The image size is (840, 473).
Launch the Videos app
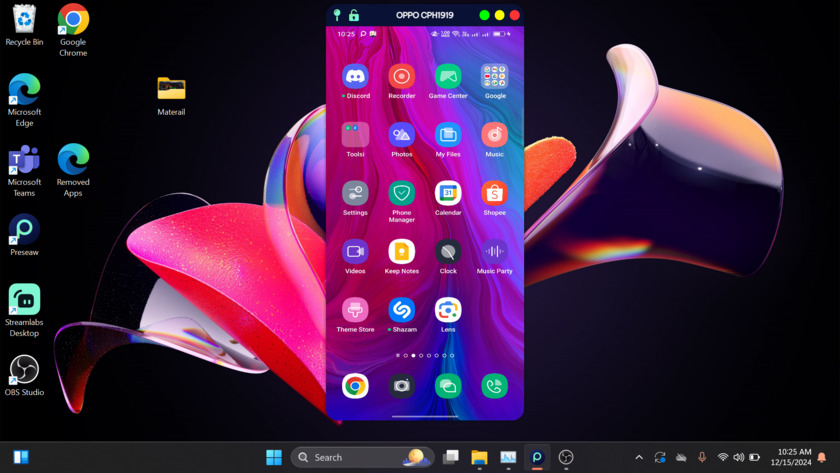click(x=355, y=251)
